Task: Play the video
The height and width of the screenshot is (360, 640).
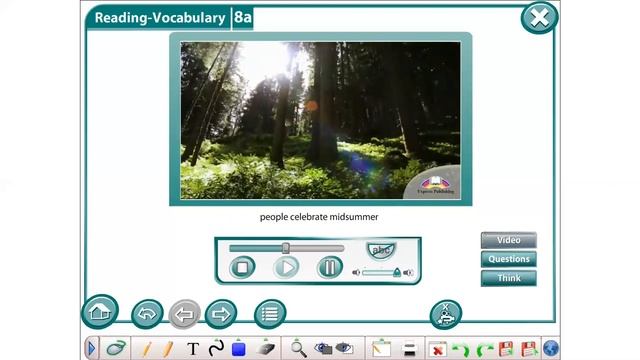Action: [286, 267]
